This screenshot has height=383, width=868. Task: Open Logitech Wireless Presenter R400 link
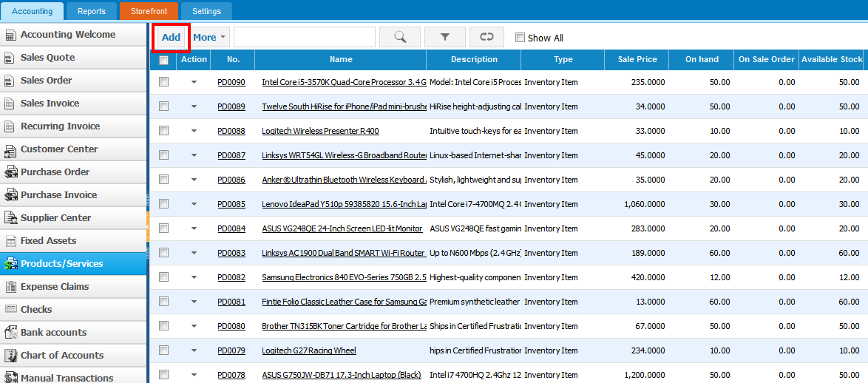(321, 131)
